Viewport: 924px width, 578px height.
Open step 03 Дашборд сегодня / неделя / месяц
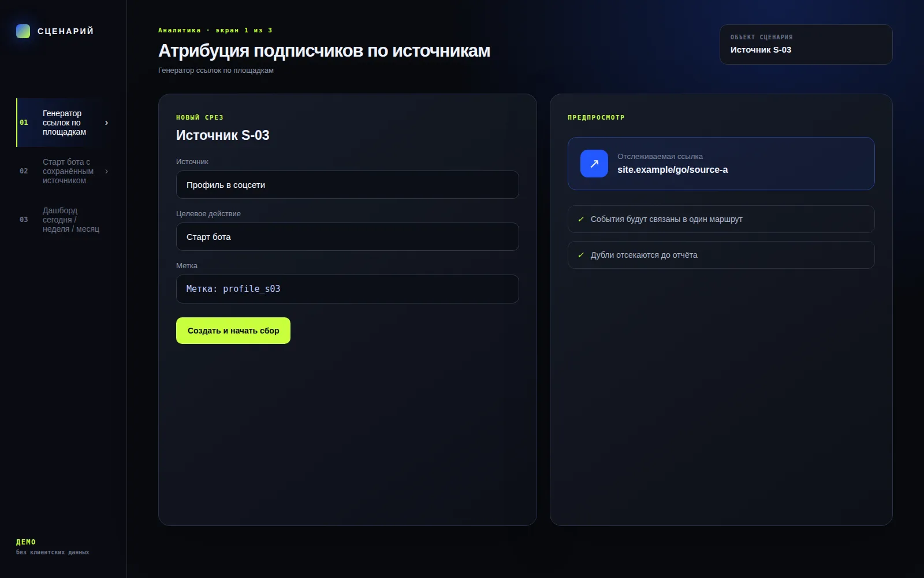64,220
